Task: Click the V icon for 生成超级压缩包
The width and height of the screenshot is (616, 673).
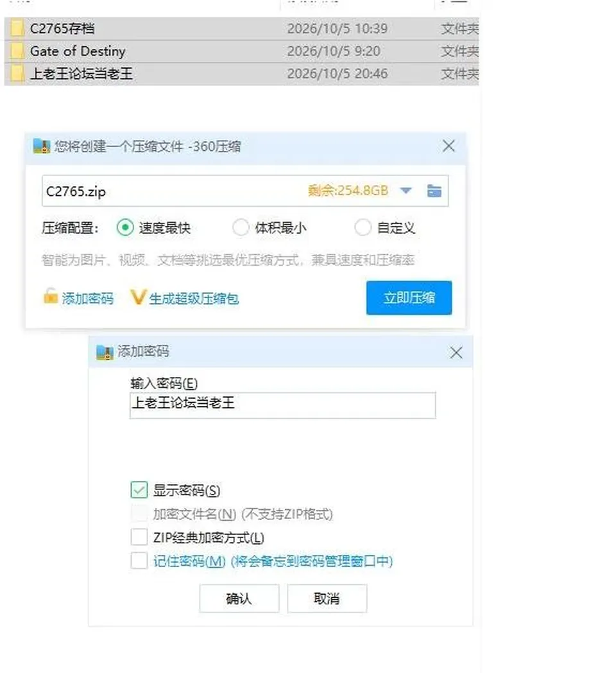Action: pos(138,297)
